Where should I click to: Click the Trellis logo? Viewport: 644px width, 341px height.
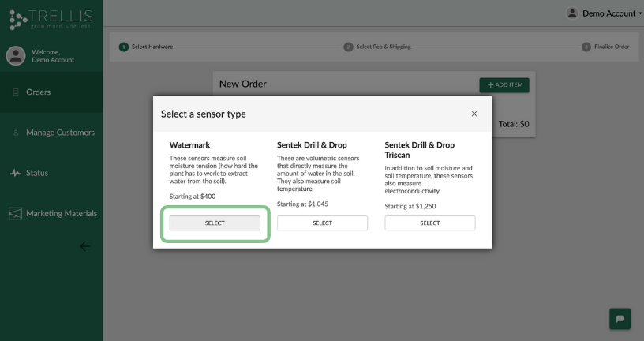[x=51, y=19]
